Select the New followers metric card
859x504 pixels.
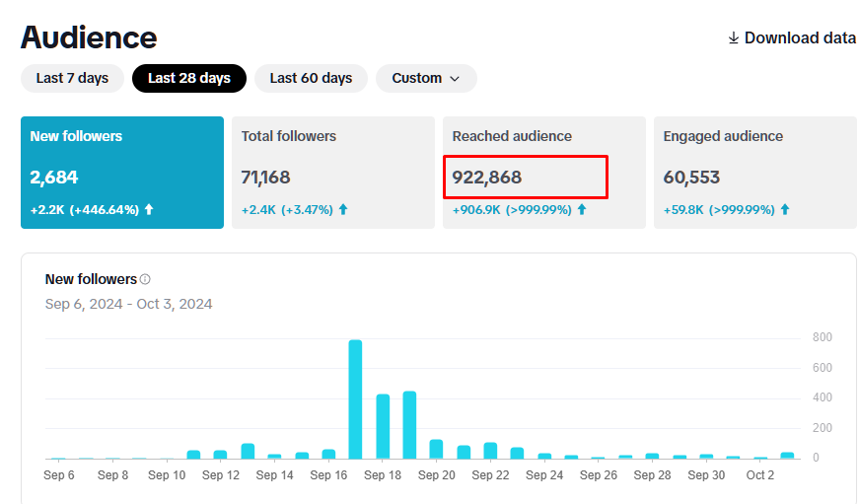pyautogui.click(x=122, y=173)
